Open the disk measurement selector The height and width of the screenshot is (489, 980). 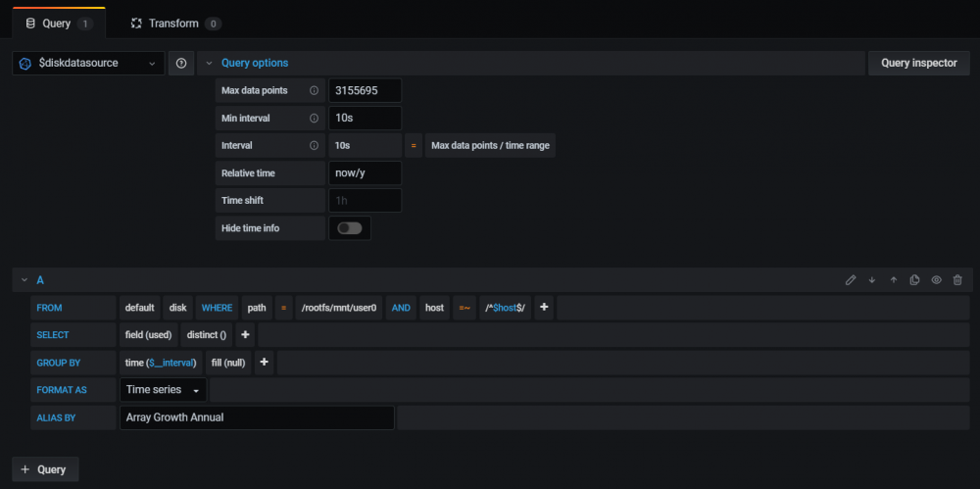[x=178, y=308]
